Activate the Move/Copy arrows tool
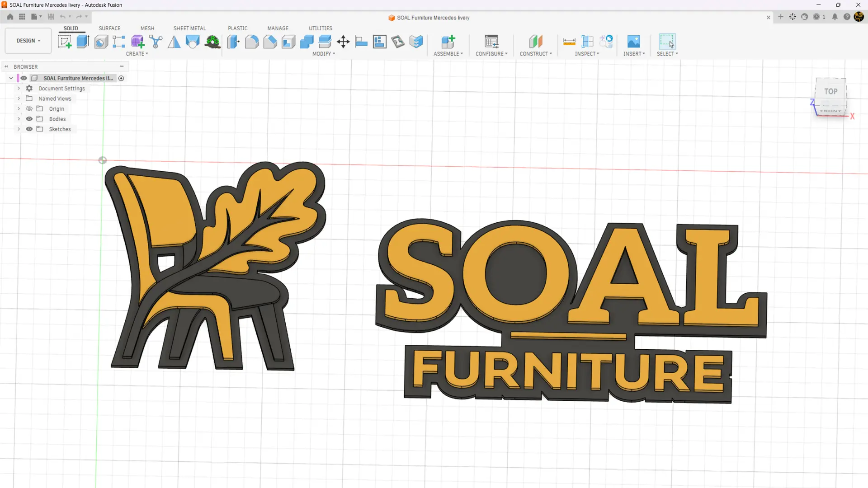Screen dimensions: 868x488 (343, 42)
